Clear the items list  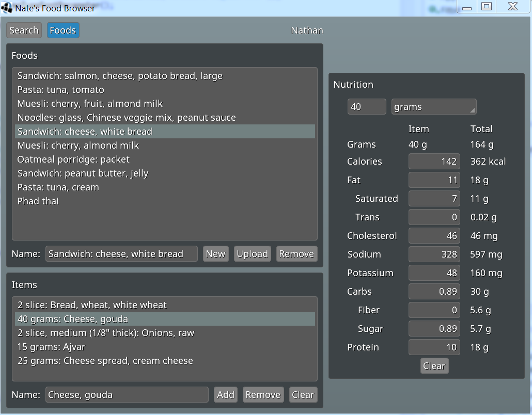pos(303,395)
